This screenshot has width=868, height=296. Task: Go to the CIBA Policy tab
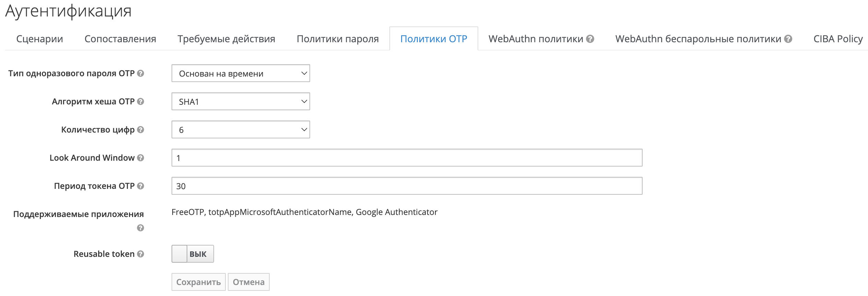pos(838,39)
